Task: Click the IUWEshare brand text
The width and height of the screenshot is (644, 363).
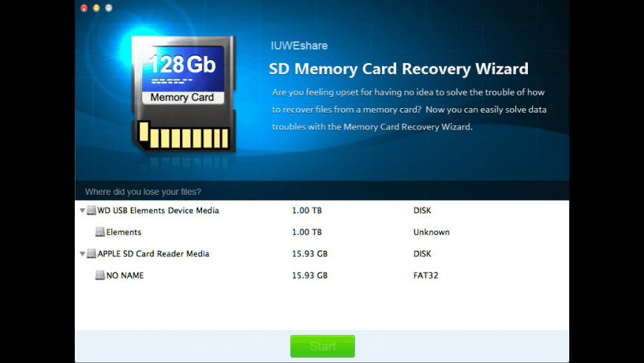Action: pos(299,46)
